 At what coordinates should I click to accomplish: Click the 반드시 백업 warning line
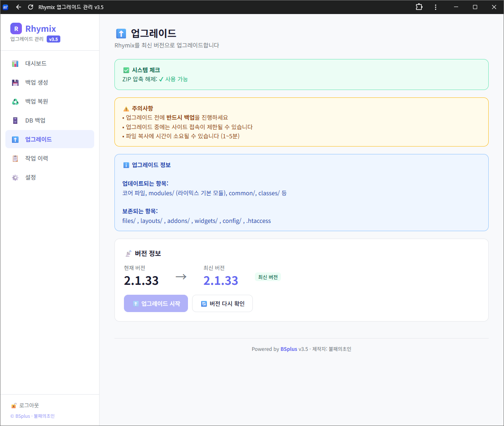tap(175, 118)
